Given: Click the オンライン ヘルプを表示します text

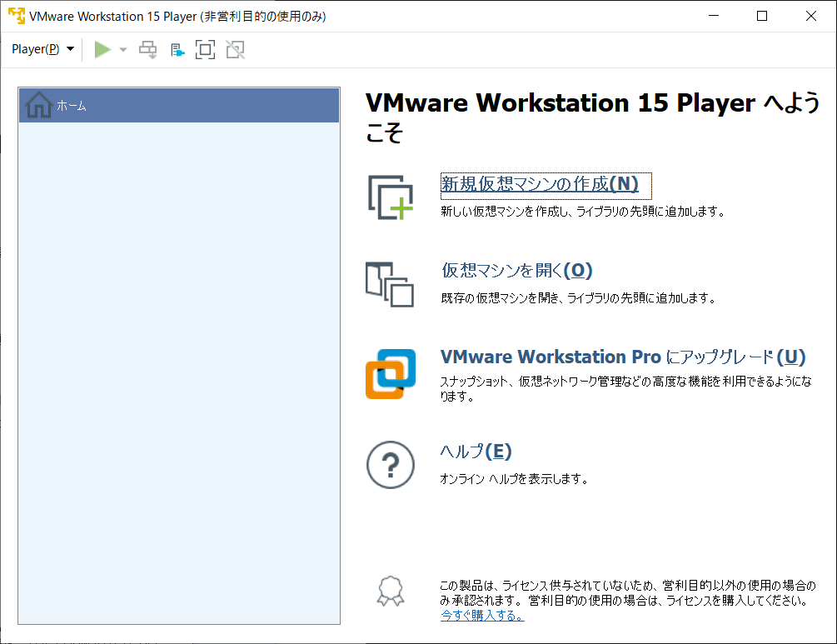Looking at the screenshot, I should (515, 479).
